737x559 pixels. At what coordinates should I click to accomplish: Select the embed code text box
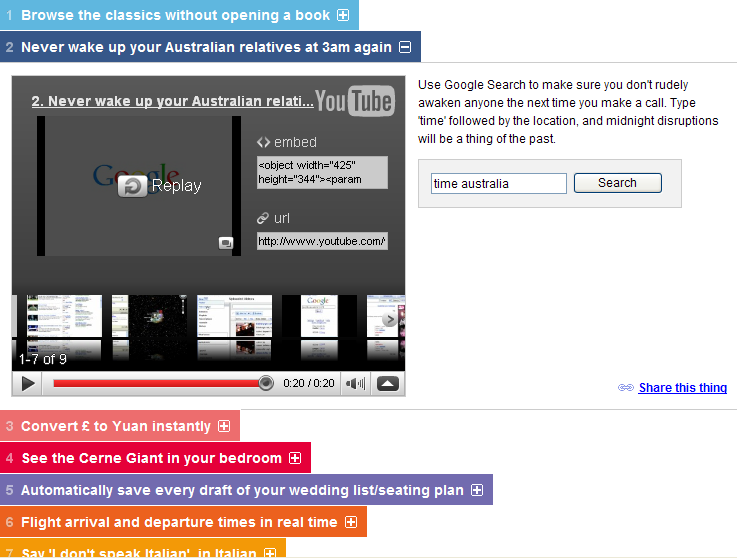point(321,171)
